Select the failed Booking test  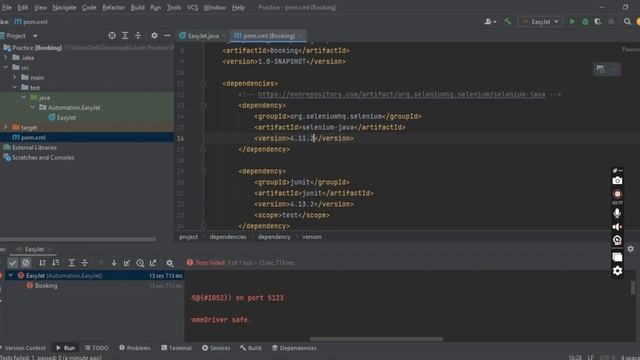(46, 286)
